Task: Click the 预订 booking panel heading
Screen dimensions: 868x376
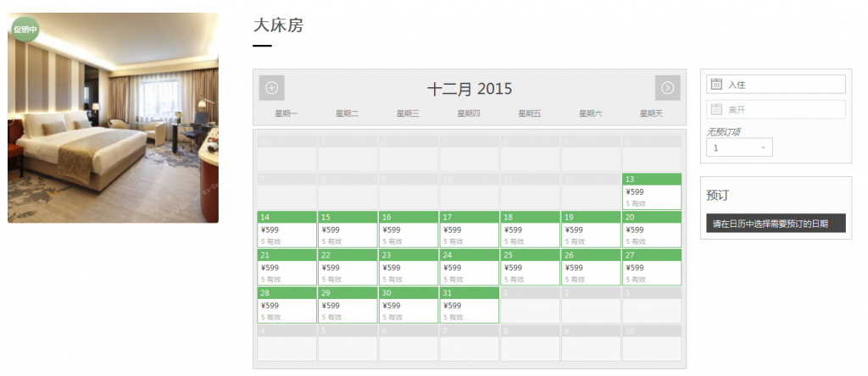Action: [x=717, y=195]
